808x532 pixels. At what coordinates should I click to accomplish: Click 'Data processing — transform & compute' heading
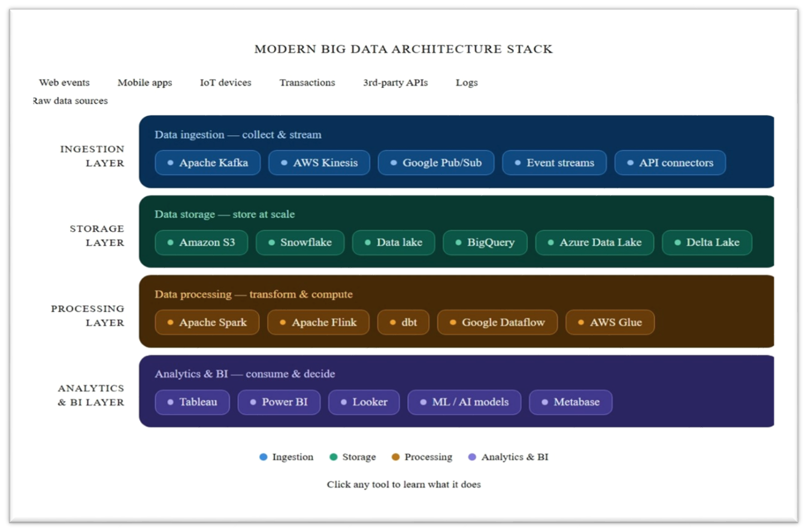[x=253, y=294]
